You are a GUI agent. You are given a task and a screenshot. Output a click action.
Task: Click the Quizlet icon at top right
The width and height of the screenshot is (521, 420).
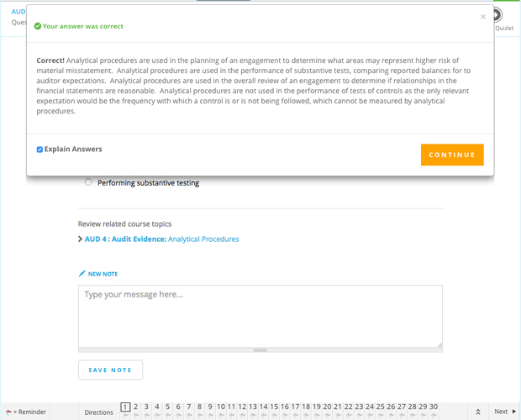[497, 16]
